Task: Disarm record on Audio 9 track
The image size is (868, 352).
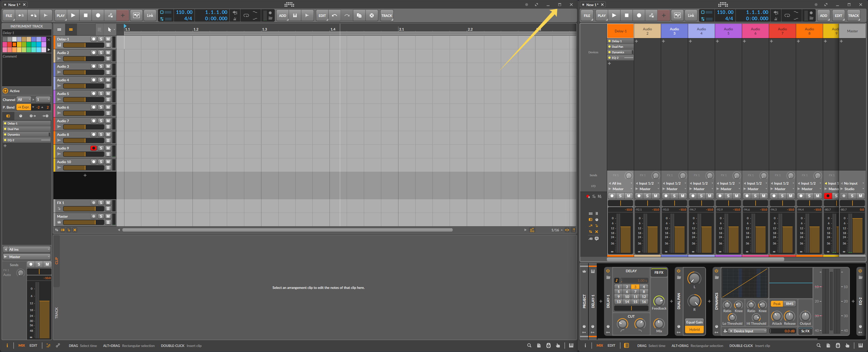Action: [94, 148]
